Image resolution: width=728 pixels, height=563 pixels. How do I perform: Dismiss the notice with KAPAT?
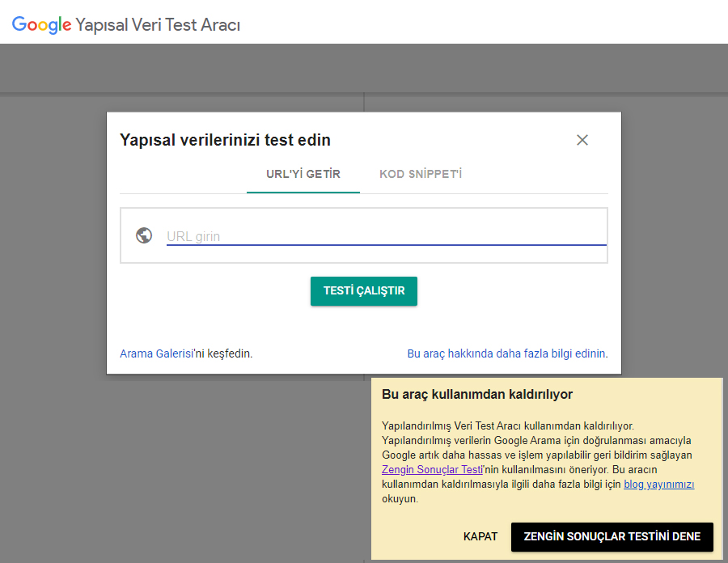click(480, 536)
